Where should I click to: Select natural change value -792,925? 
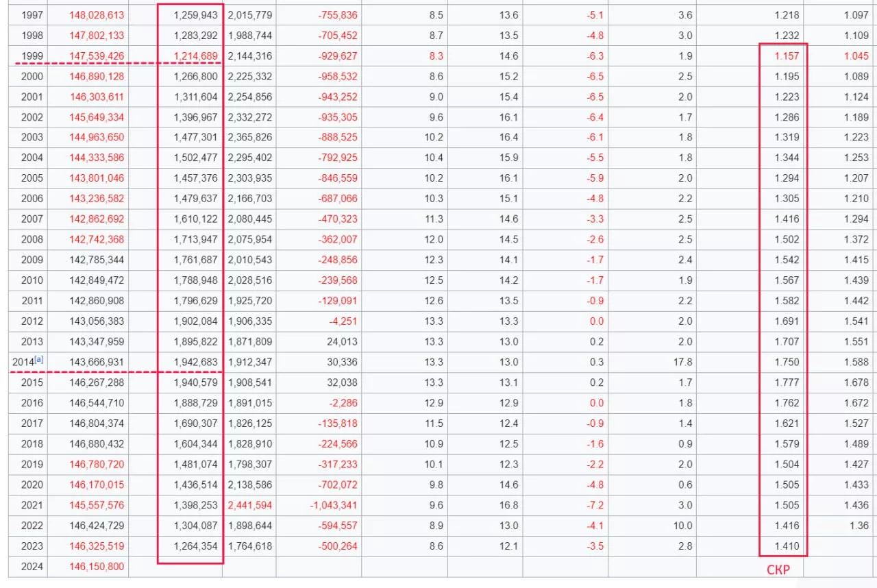point(338,158)
